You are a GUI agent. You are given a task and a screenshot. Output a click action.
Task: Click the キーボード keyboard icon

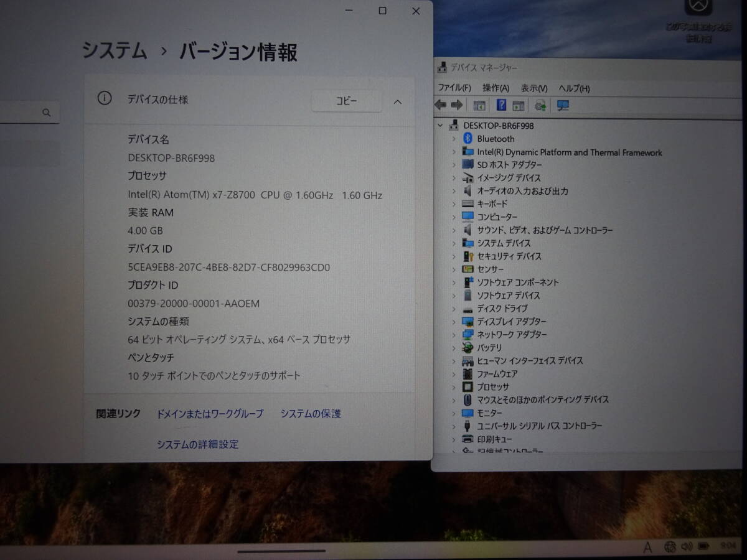468,204
